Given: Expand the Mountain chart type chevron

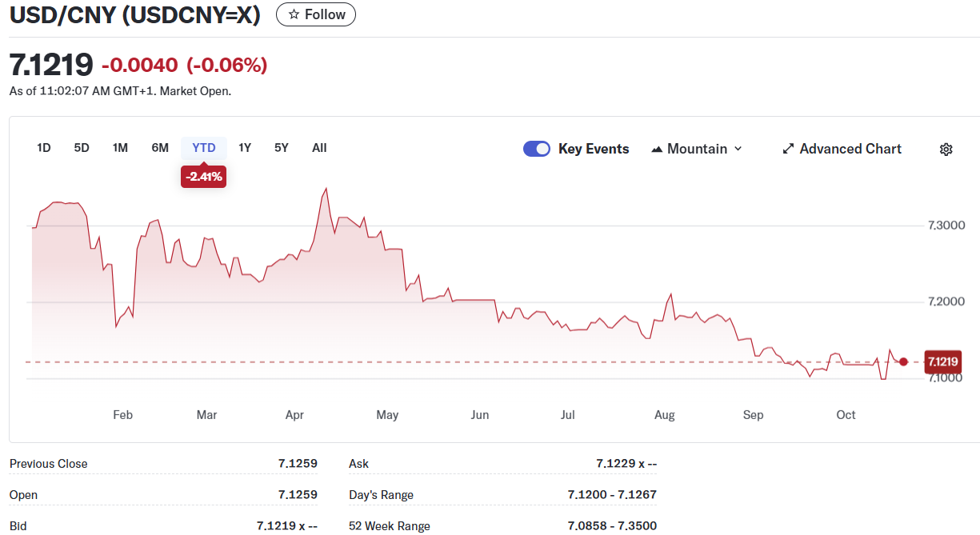Looking at the screenshot, I should (x=738, y=149).
